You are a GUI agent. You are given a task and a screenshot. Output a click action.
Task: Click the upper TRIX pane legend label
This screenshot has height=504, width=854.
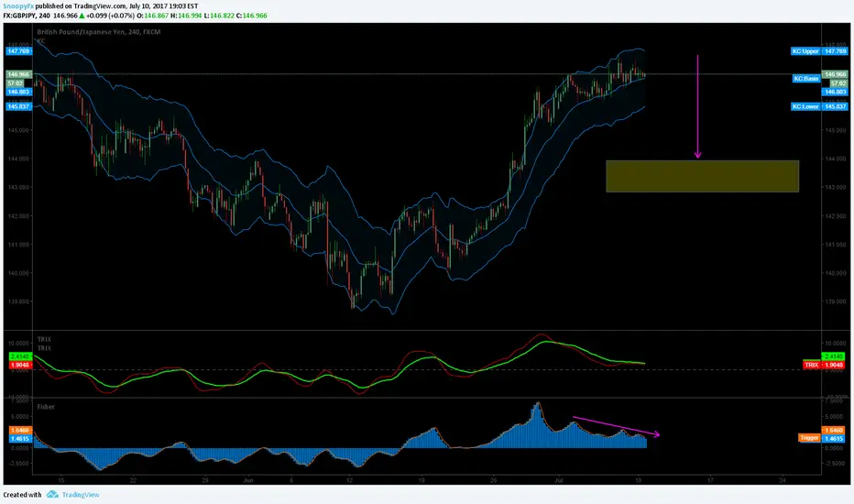pos(44,339)
